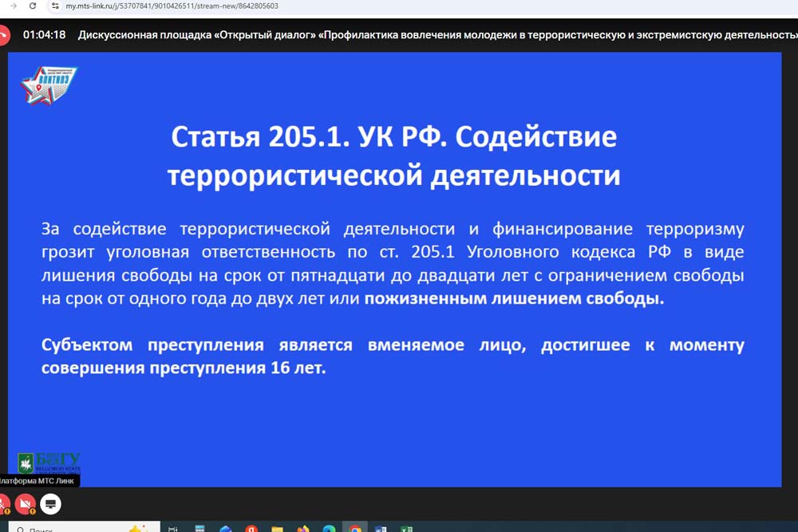This screenshot has width=798, height=532.
Task: Open Microsoft Excel from the taskbar
Action: tap(406, 529)
